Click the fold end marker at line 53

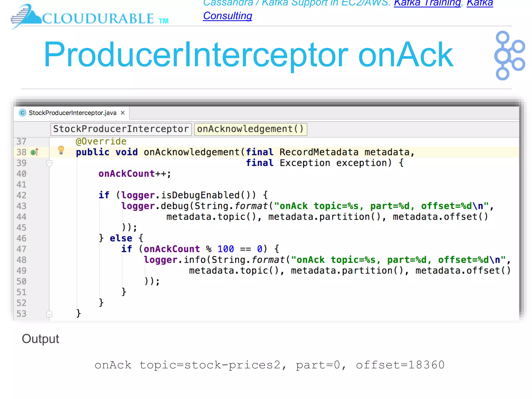pos(49,314)
